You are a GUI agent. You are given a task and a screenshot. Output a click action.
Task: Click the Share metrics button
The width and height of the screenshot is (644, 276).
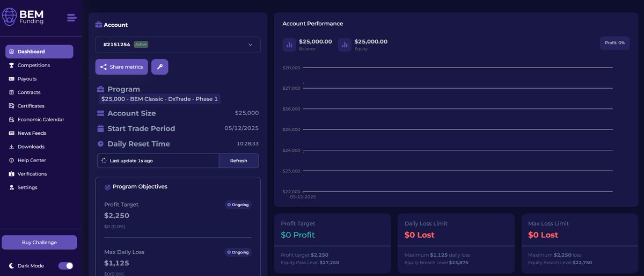pos(122,67)
